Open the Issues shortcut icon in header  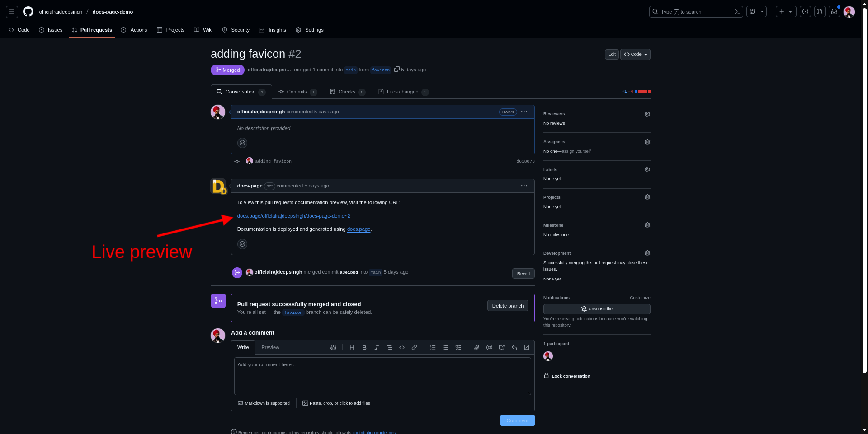pyautogui.click(x=805, y=12)
